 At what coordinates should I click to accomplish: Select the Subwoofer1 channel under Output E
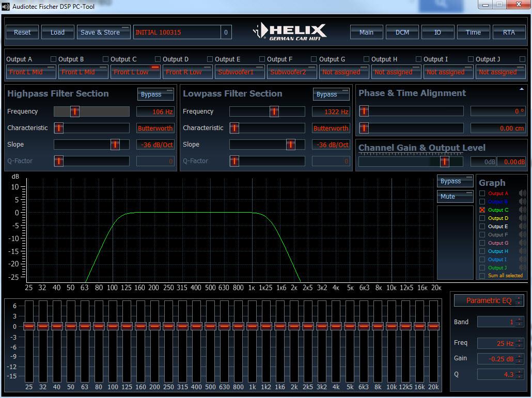[x=240, y=72]
